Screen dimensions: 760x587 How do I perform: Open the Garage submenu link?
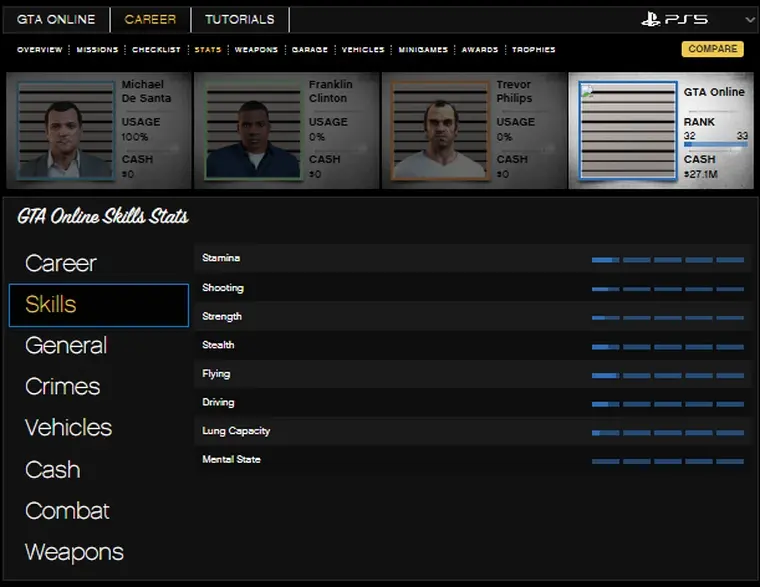click(x=309, y=49)
